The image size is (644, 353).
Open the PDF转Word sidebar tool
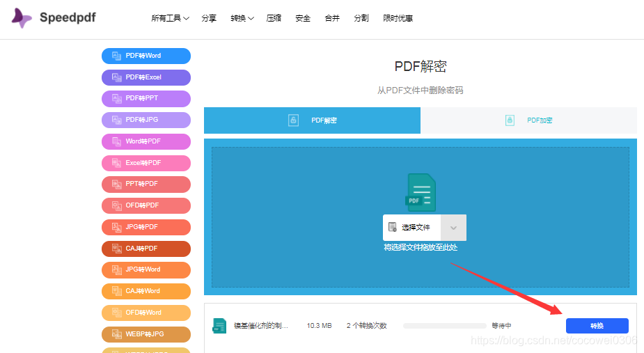coord(146,56)
